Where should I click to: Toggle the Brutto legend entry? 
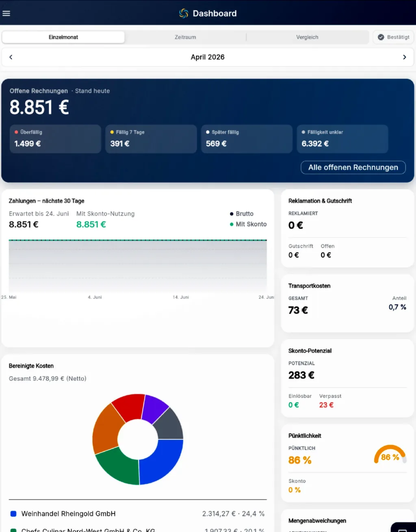242,214
